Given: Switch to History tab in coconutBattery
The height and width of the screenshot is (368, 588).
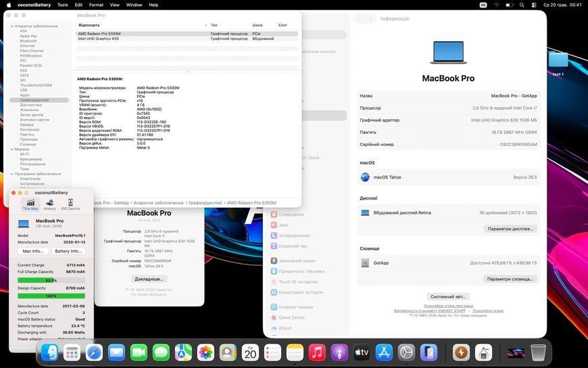Looking at the screenshot, I should [49, 205].
